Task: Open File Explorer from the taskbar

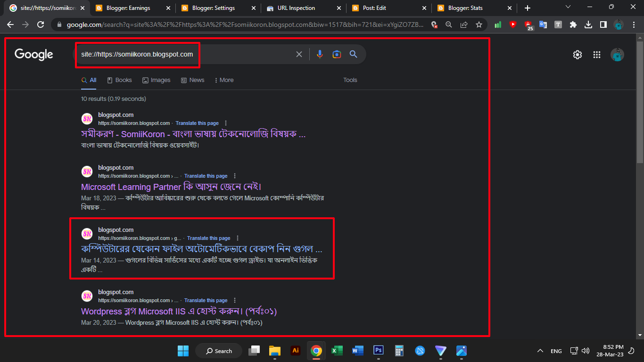Action: coord(275,351)
